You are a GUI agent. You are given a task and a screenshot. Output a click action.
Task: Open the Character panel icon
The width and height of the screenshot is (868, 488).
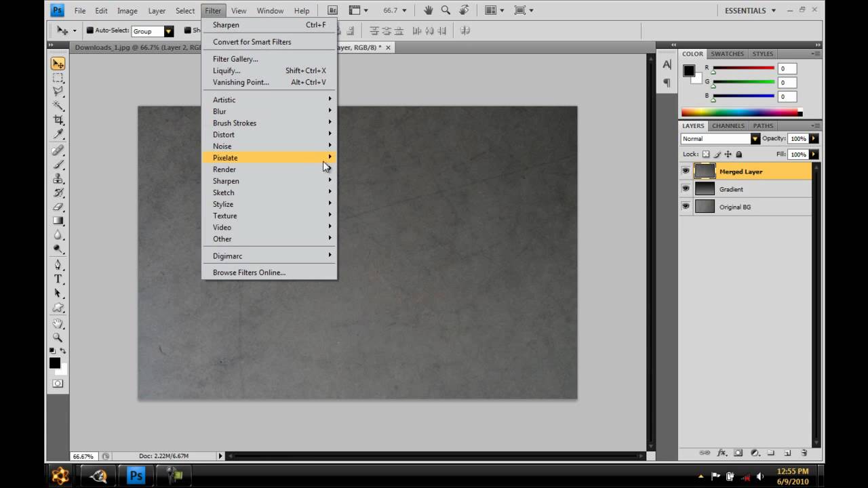[x=667, y=65]
